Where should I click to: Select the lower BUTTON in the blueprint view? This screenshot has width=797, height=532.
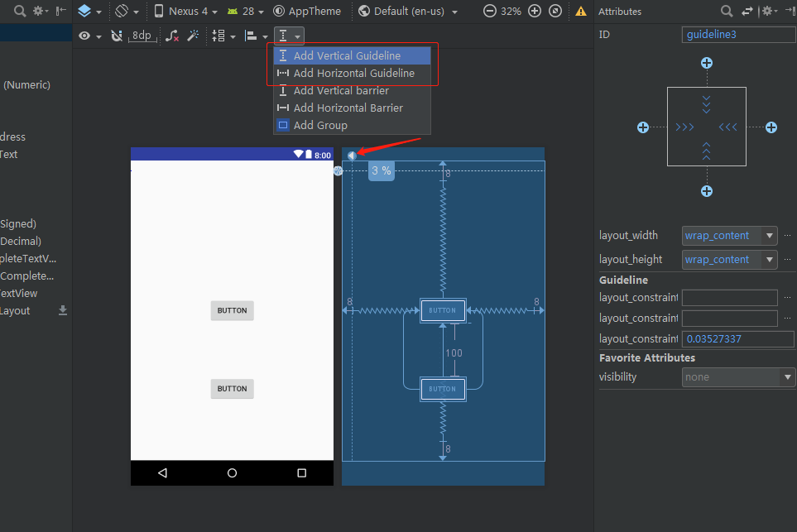pyautogui.click(x=443, y=389)
